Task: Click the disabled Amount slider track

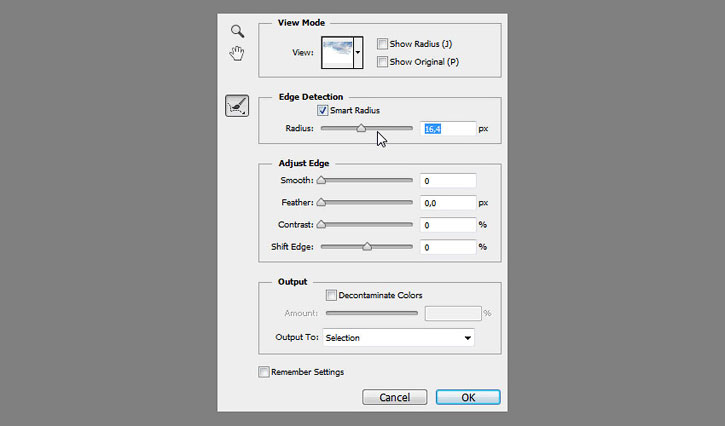Action: click(x=372, y=313)
